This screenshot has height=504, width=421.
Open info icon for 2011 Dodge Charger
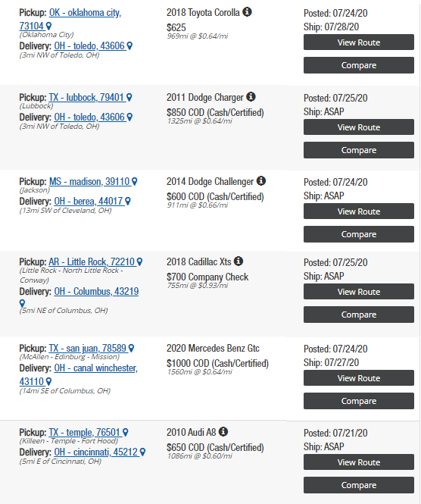coord(251,97)
